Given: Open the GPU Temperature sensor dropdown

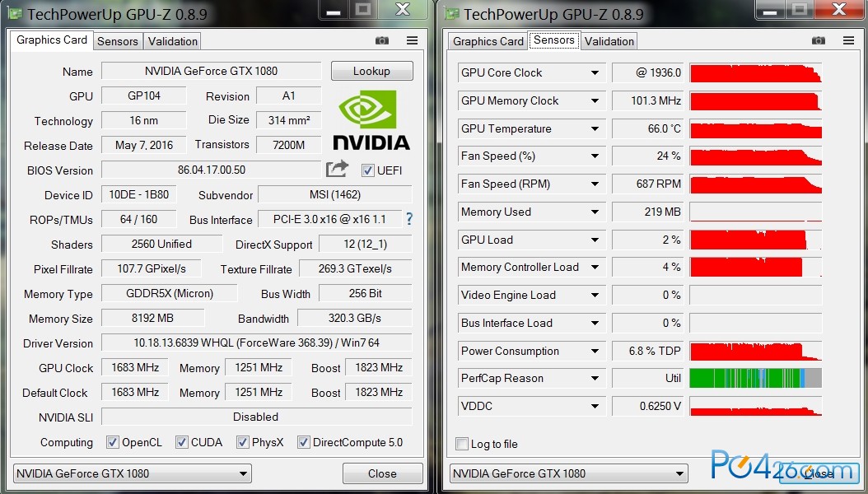Looking at the screenshot, I should 595,128.
